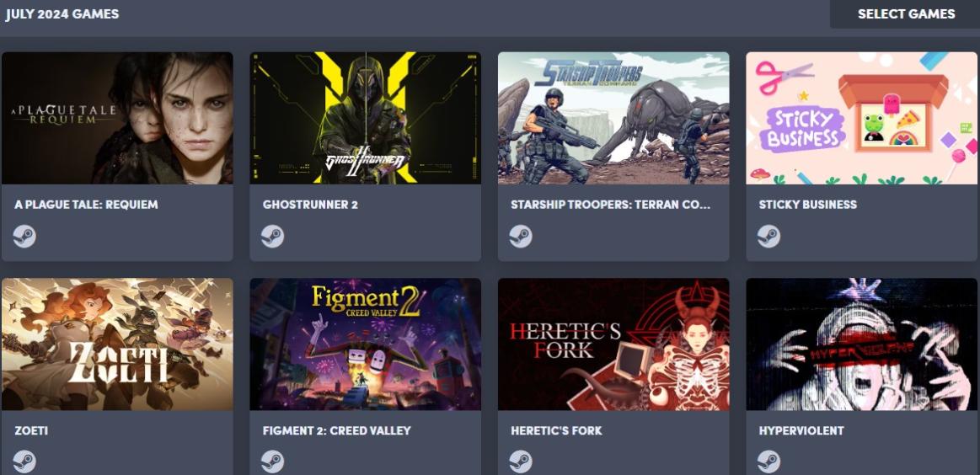Open the Sticky Business cover image
This screenshot has height=475, width=980.
pyautogui.click(x=862, y=118)
